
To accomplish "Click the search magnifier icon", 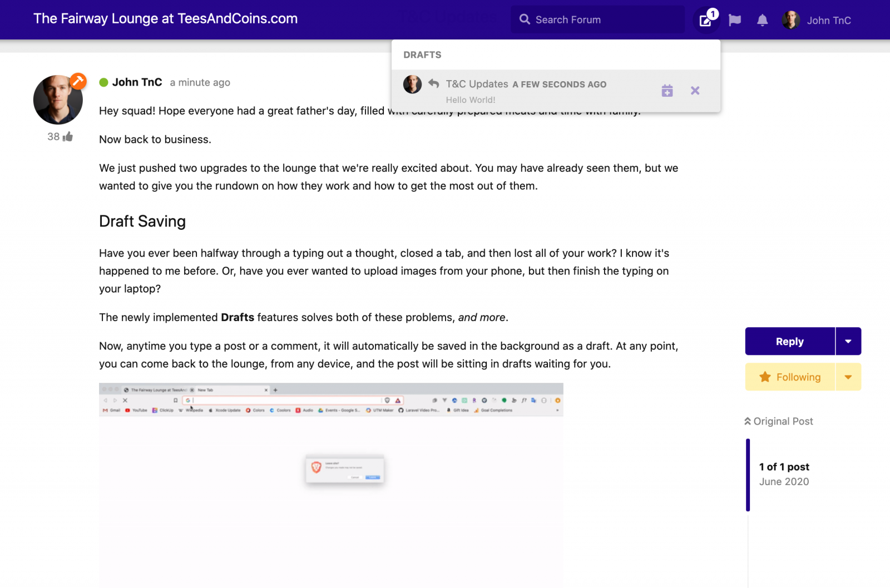I will pos(525,19).
